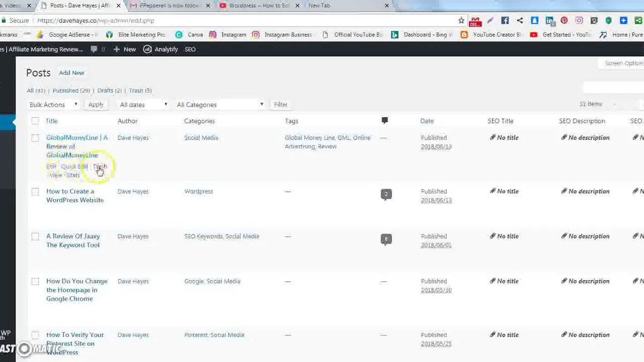Sort posts by the Title column header
Screen dimensions: 644x362
point(52,121)
